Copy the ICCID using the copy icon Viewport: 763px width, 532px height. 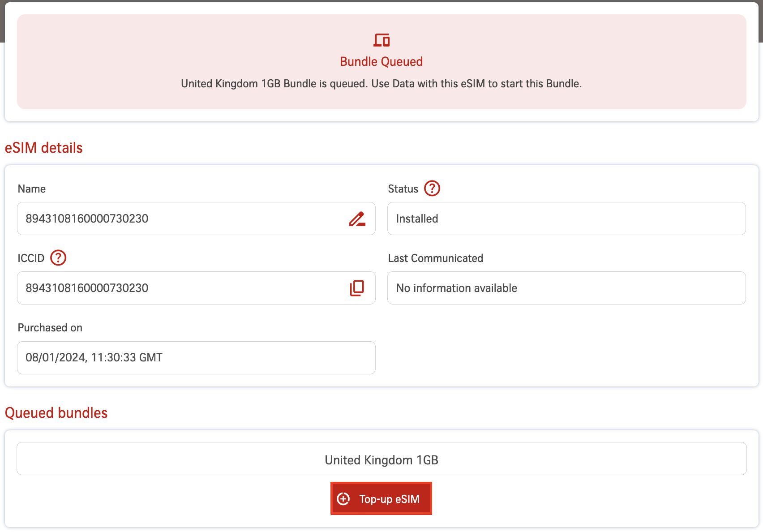(357, 288)
